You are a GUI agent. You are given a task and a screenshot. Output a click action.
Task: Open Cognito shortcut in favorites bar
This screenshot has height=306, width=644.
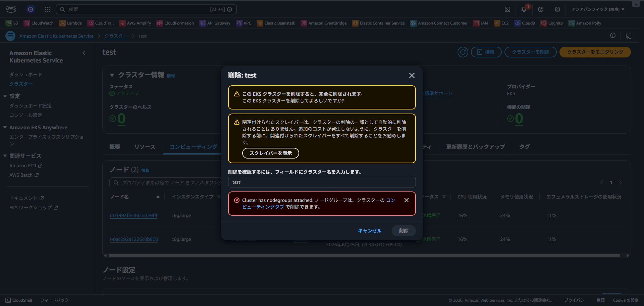(552, 23)
